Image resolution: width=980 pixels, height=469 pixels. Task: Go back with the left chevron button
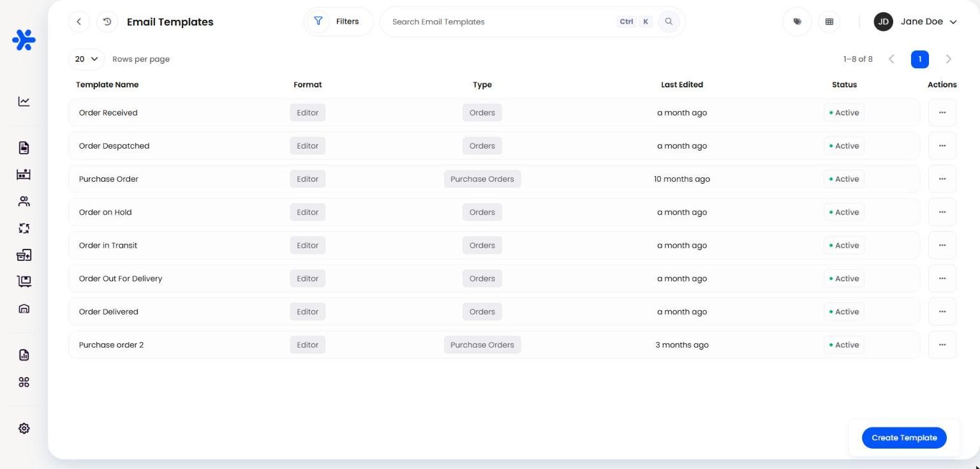(x=79, y=22)
